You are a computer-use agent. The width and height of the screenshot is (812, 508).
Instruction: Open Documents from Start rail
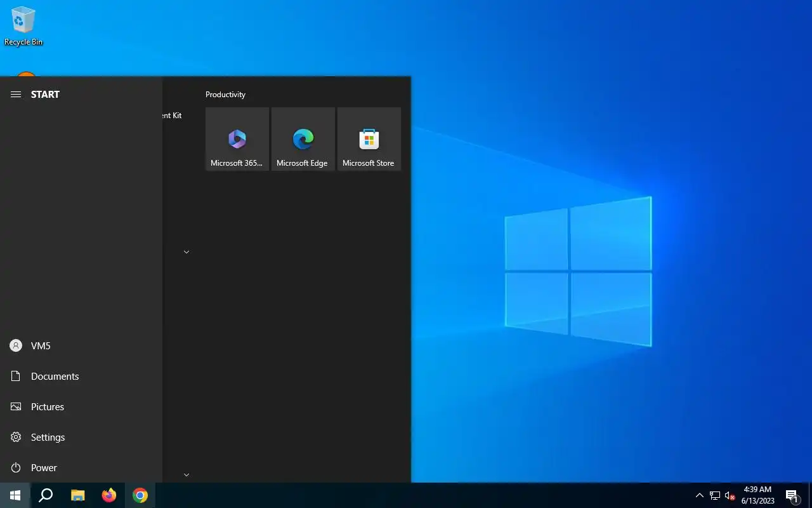pyautogui.click(x=81, y=376)
